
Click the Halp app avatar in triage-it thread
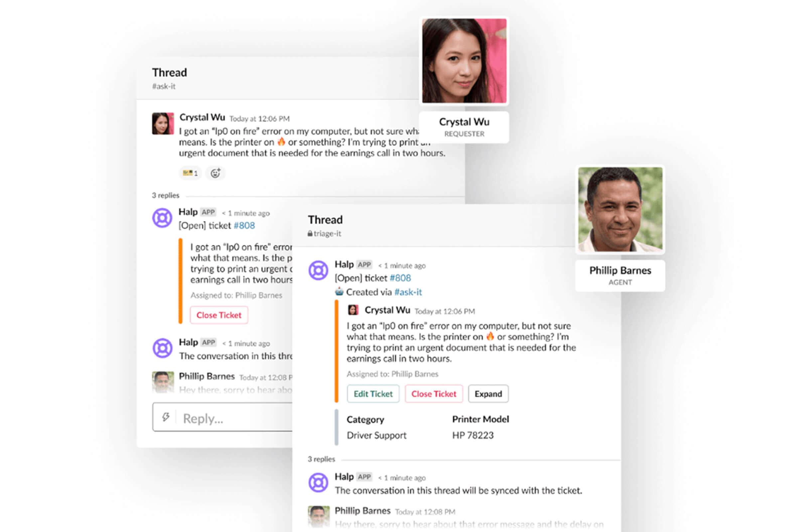(318, 270)
